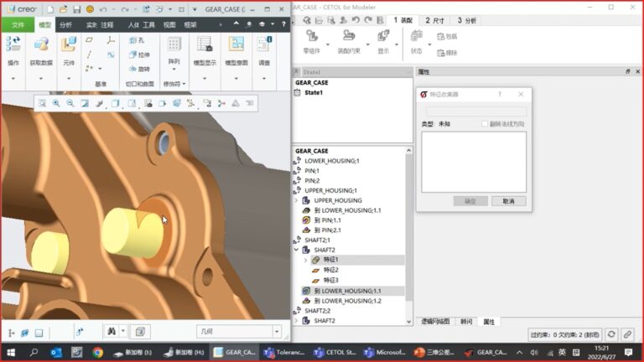Screen dimensions: 644x362
Task: Switch to the 2 尺寸 tab in CETOL
Action: 434,20
